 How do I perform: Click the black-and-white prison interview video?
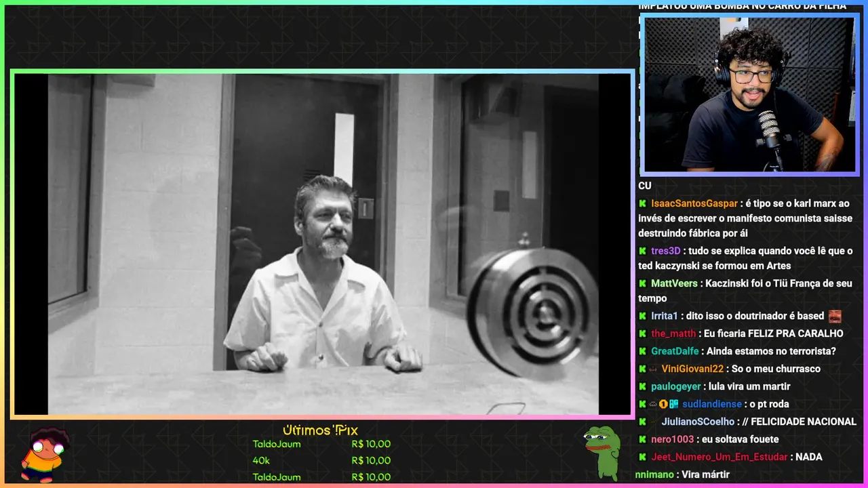pyautogui.click(x=323, y=244)
